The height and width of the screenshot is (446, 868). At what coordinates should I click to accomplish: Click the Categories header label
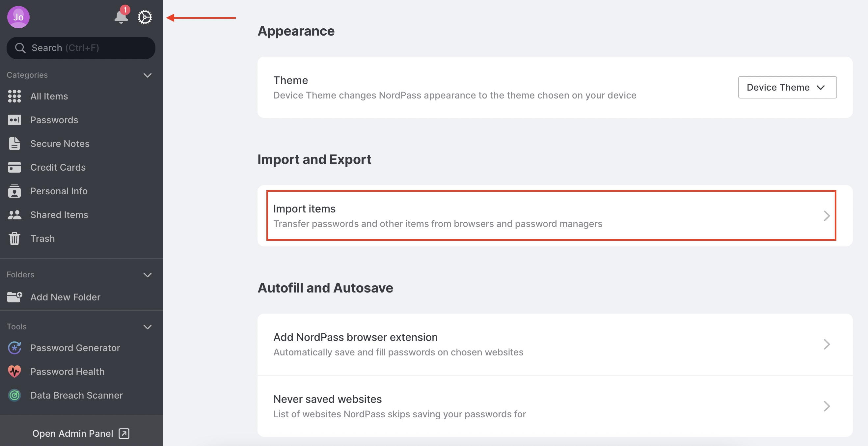click(x=27, y=75)
